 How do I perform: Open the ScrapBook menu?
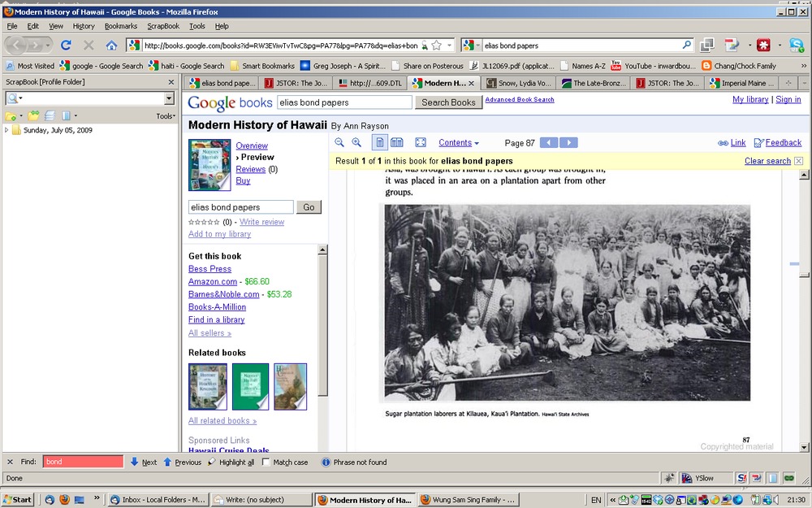(163, 26)
